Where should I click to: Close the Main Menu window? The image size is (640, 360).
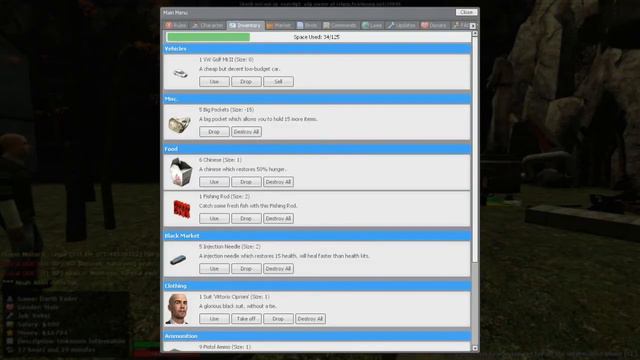(x=466, y=12)
